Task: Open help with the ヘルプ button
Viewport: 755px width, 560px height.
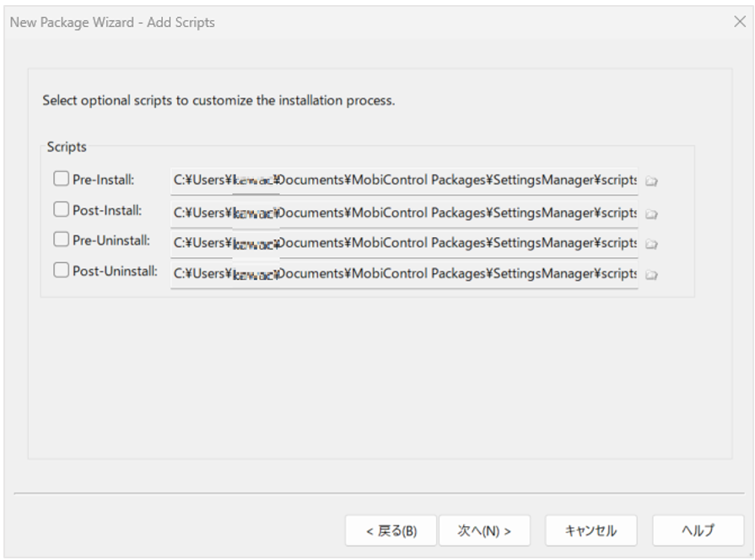Action: pyautogui.click(x=698, y=530)
